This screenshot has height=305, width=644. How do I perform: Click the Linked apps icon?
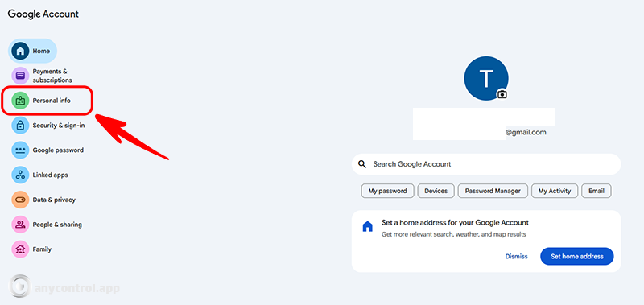coord(20,175)
